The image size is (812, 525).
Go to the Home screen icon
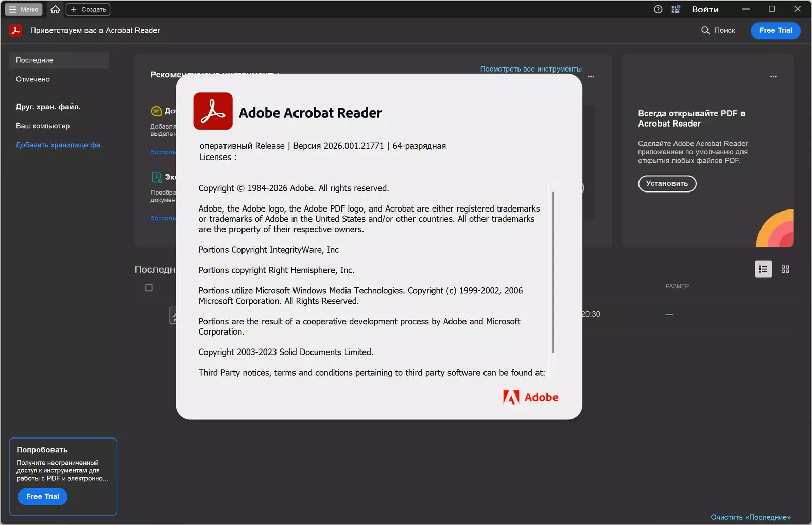click(55, 9)
